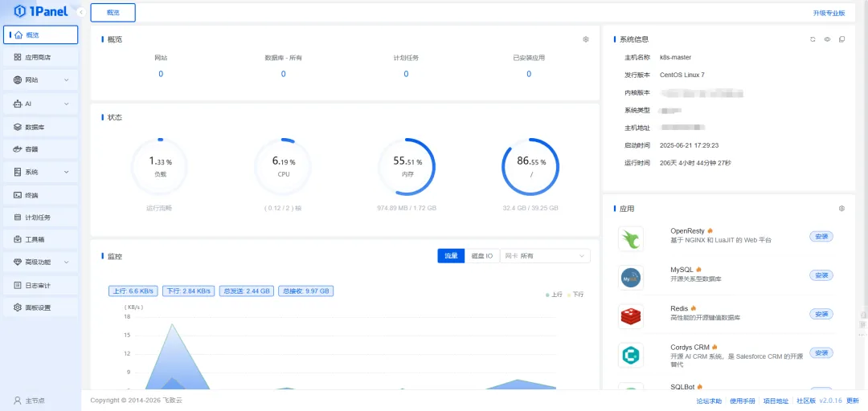Click the 计划任务 count 0 in overview

coord(406,74)
